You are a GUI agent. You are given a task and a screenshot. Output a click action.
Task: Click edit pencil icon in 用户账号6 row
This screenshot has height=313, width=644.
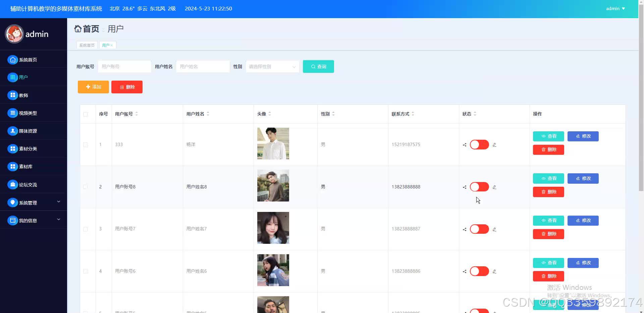click(494, 271)
